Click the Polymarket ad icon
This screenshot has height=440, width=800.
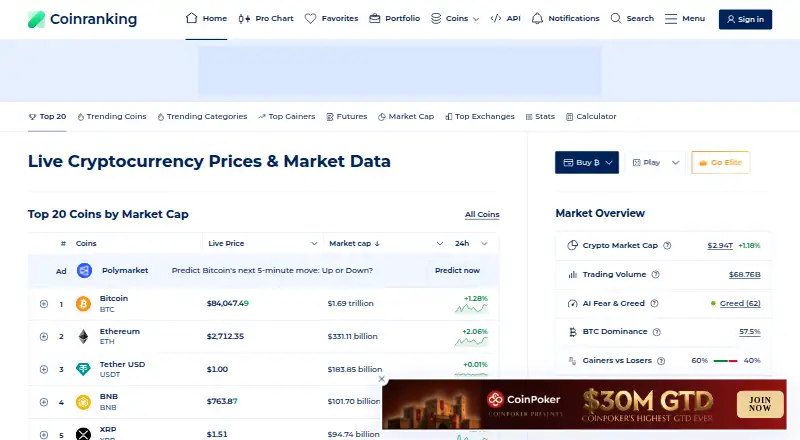click(84, 271)
